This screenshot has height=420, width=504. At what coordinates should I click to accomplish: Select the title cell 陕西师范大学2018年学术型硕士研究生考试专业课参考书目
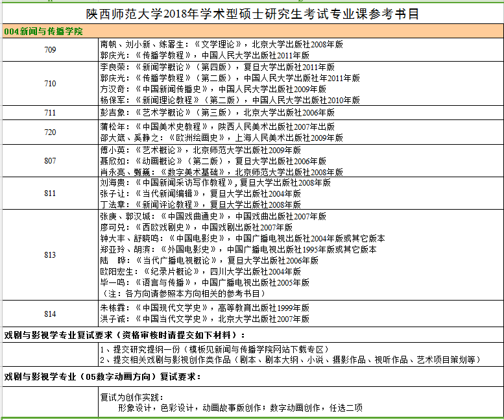pos(252,14)
